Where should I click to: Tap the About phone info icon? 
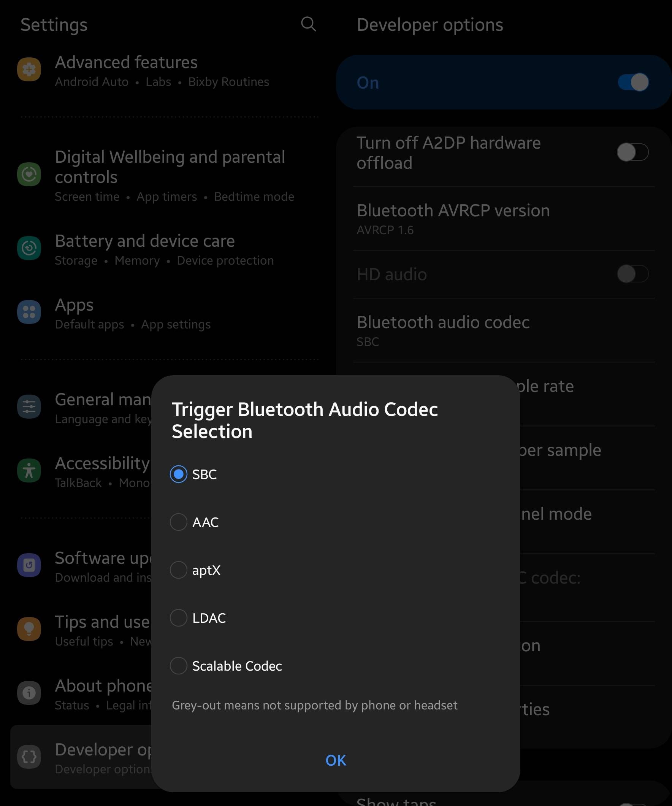pos(29,693)
